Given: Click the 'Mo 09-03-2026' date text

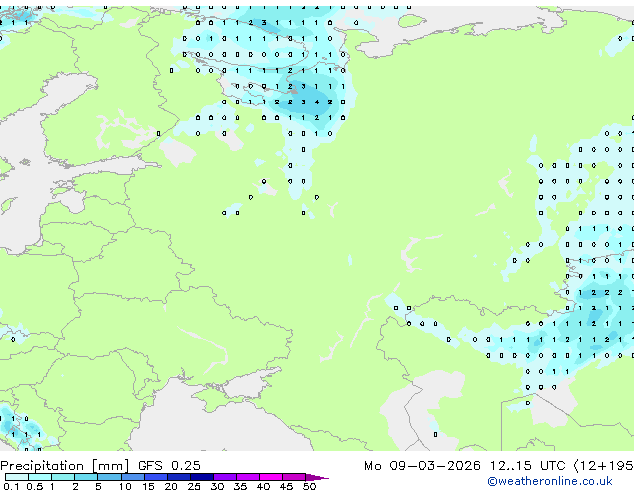Looking at the screenshot, I should click(422, 466).
